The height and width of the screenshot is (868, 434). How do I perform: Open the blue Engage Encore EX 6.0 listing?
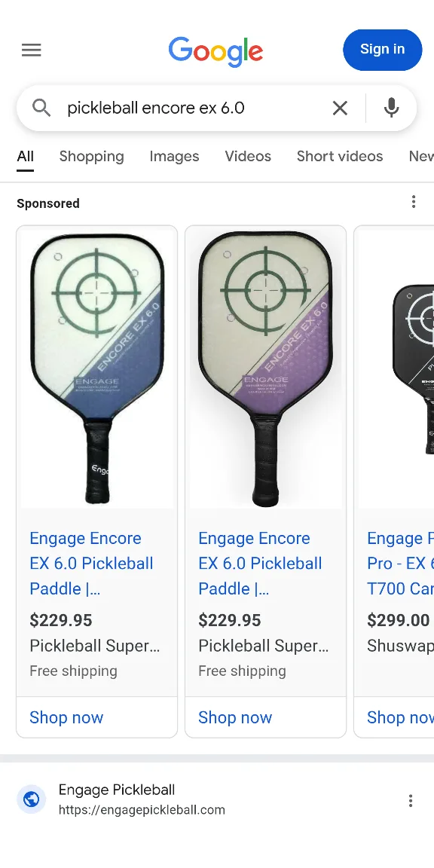click(x=91, y=563)
